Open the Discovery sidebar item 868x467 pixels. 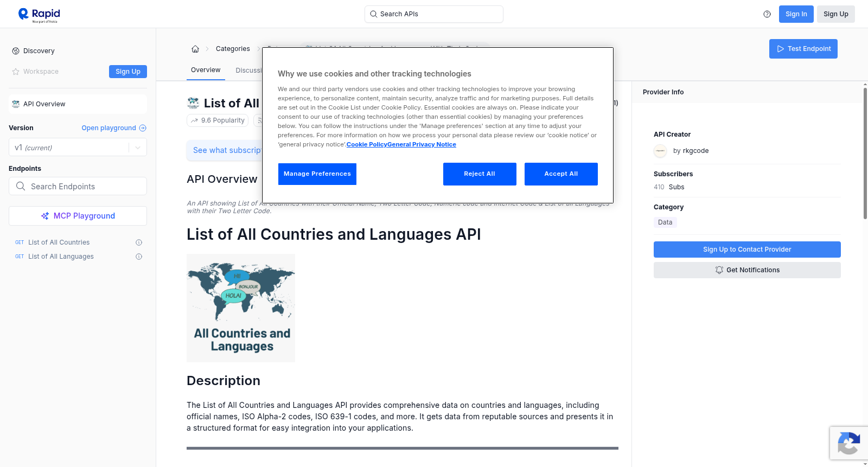[x=39, y=51]
